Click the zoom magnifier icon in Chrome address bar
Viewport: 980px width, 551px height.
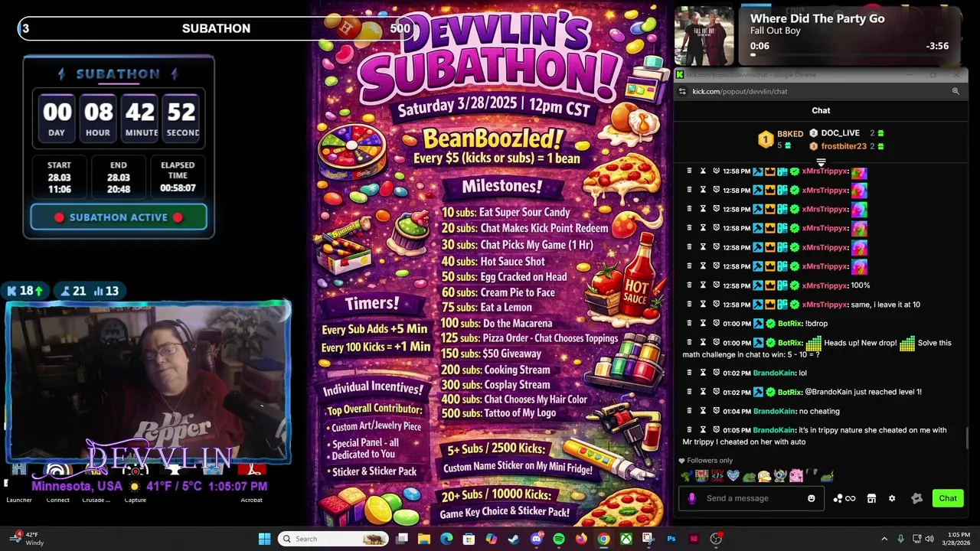pyautogui.click(x=955, y=91)
